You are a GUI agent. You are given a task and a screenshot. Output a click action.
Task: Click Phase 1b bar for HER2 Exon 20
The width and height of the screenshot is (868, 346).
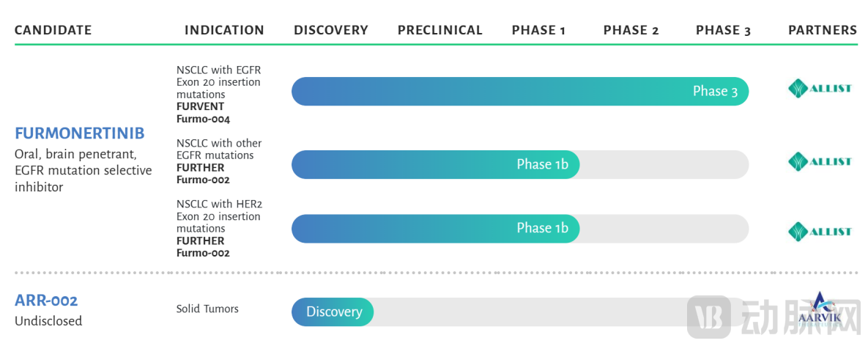436,229
